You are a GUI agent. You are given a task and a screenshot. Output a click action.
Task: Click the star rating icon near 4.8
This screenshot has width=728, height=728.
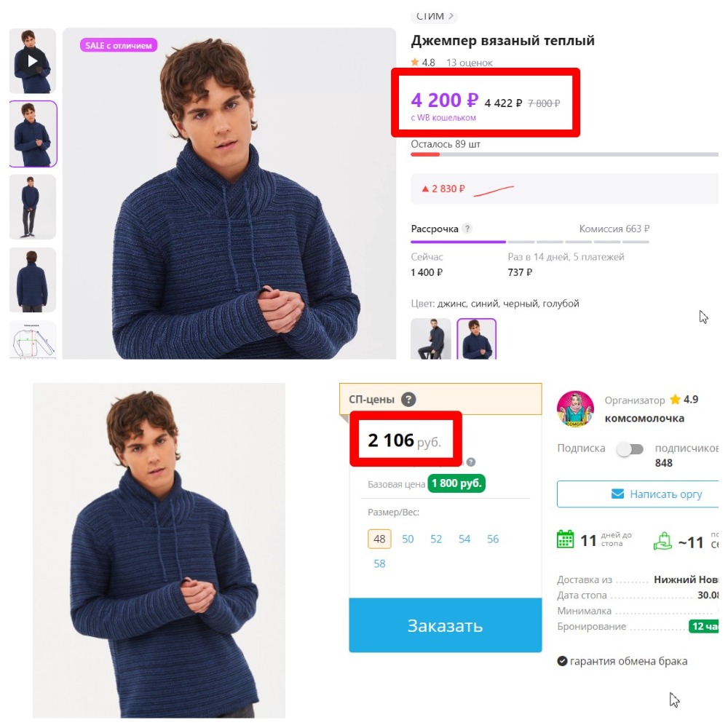point(415,63)
